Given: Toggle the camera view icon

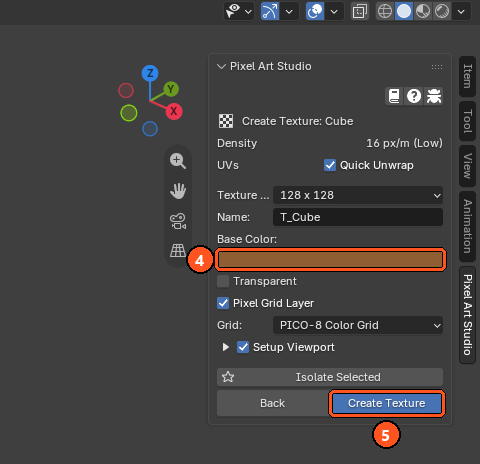Looking at the screenshot, I should (178, 221).
